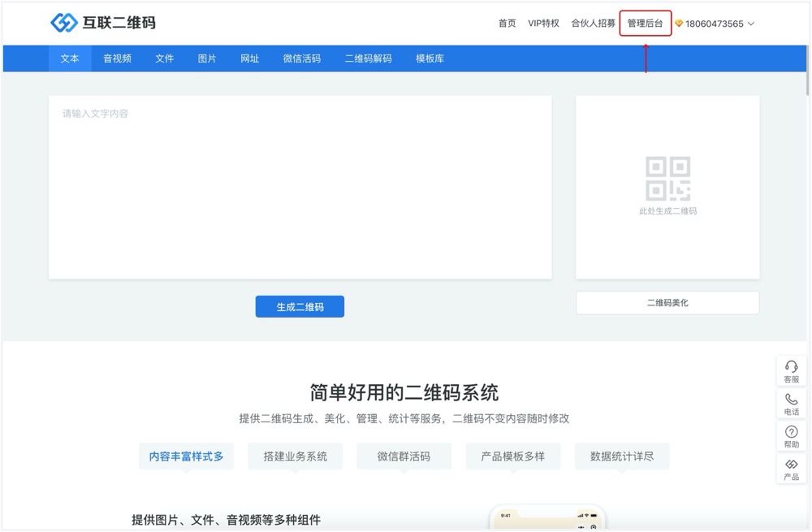Image resolution: width=812 pixels, height=532 pixels.
Task: Select the 图片 tab
Action: coord(207,58)
